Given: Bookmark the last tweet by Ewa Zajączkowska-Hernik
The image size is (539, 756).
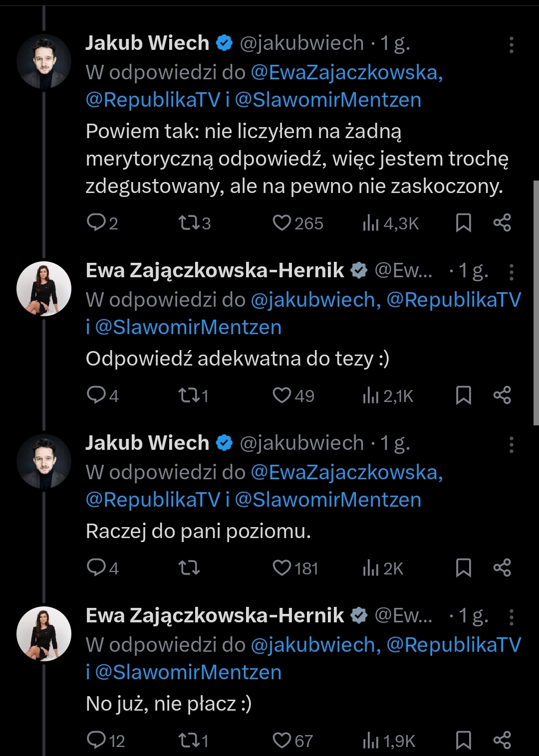Looking at the screenshot, I should point(464,741).
